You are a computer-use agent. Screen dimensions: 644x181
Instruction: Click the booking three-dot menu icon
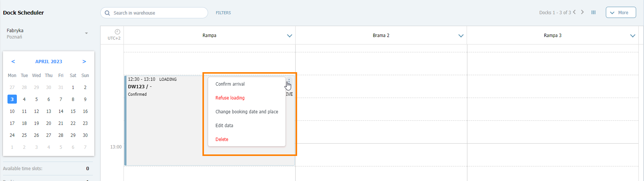click(x=289, y=80)
